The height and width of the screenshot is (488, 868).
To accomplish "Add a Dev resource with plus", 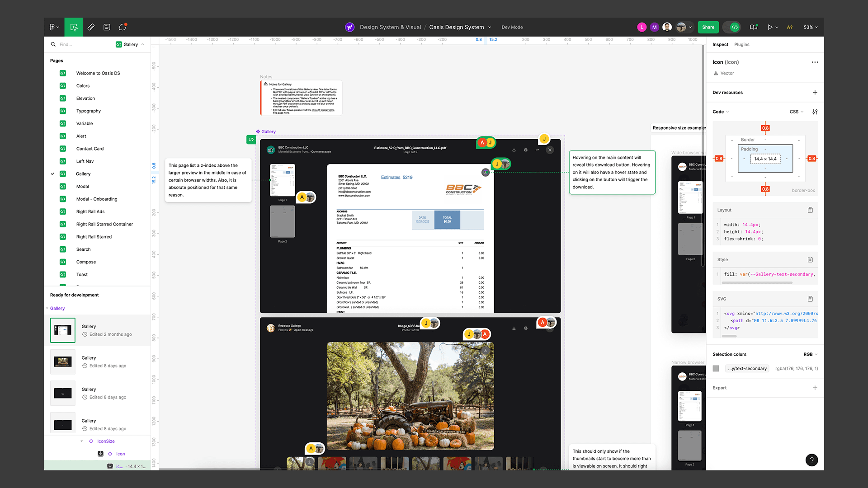I will pos(815,93).
